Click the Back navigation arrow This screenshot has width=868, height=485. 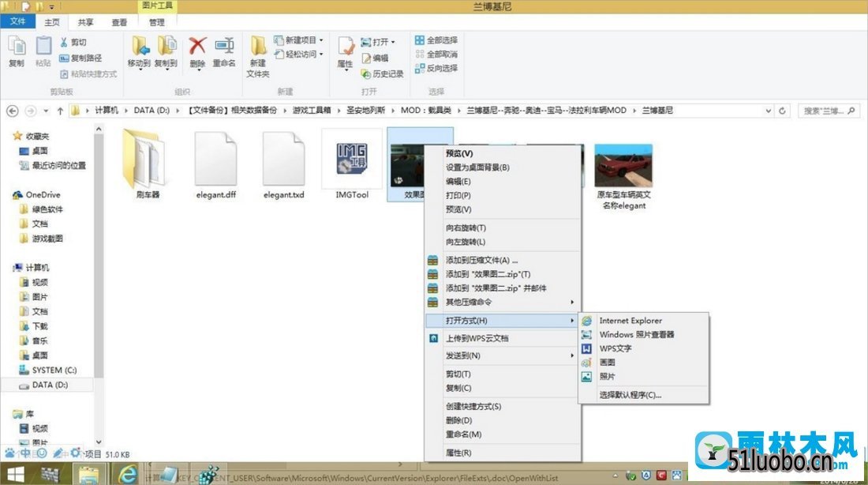[x=12, y=111]
